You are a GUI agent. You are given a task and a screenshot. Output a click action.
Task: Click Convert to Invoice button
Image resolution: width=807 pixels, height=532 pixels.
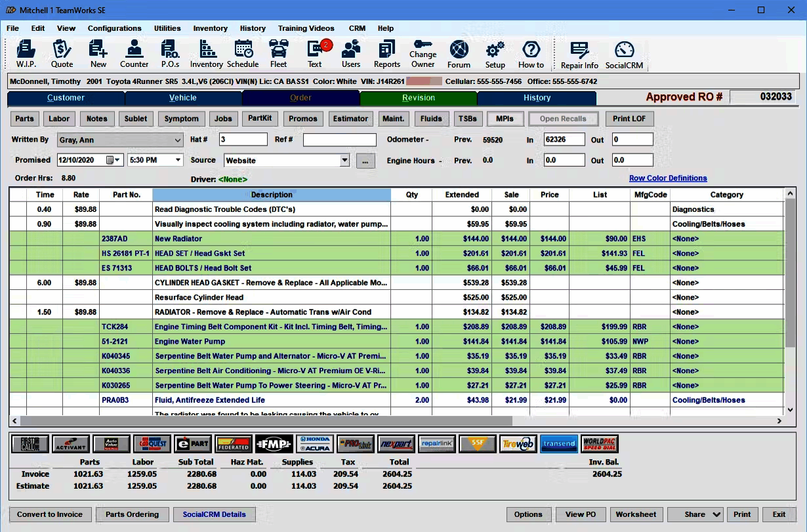pyautogui.click(x=50, y=514)
